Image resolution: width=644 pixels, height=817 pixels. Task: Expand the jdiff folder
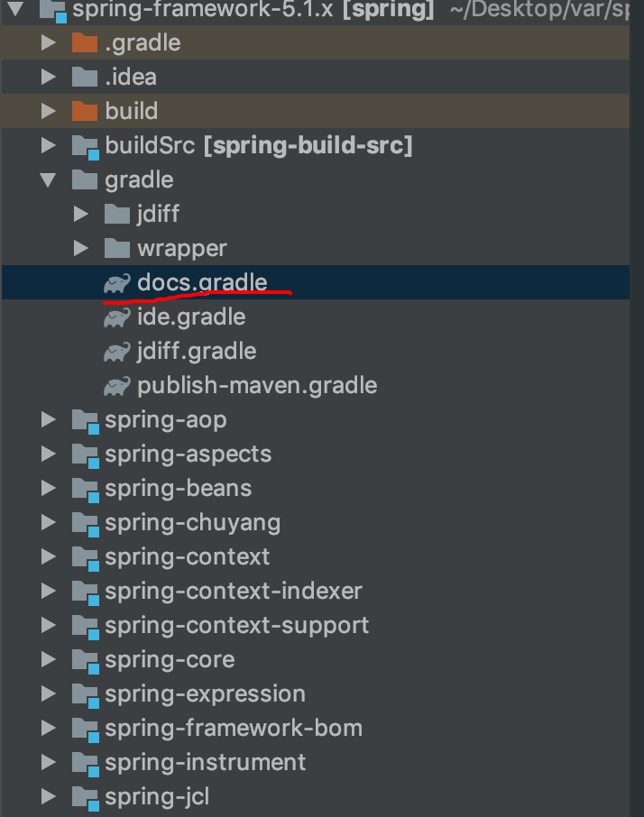pos(81,215)
